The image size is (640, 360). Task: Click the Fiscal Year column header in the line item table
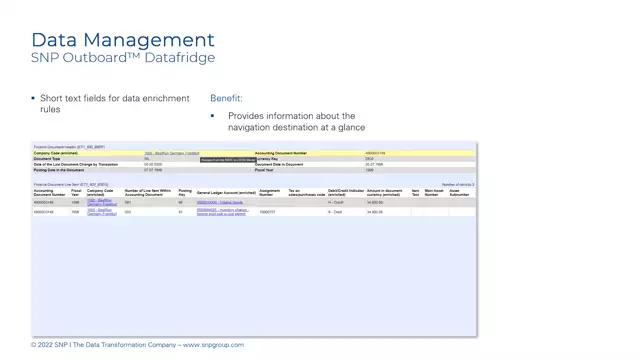pos(76,193)
